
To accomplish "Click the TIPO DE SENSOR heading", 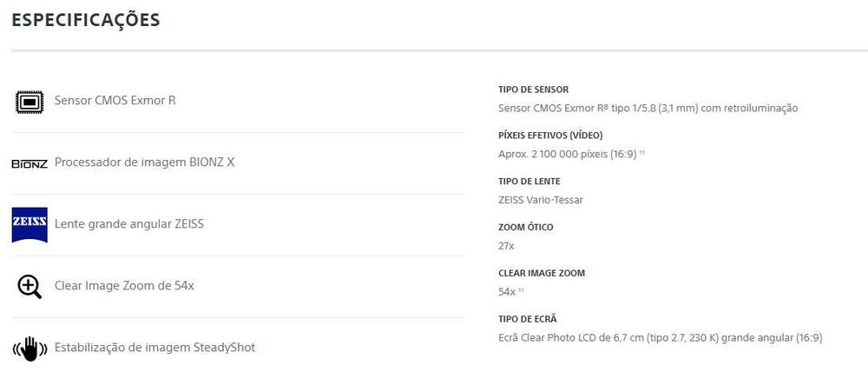I will [x=533, y=90].
